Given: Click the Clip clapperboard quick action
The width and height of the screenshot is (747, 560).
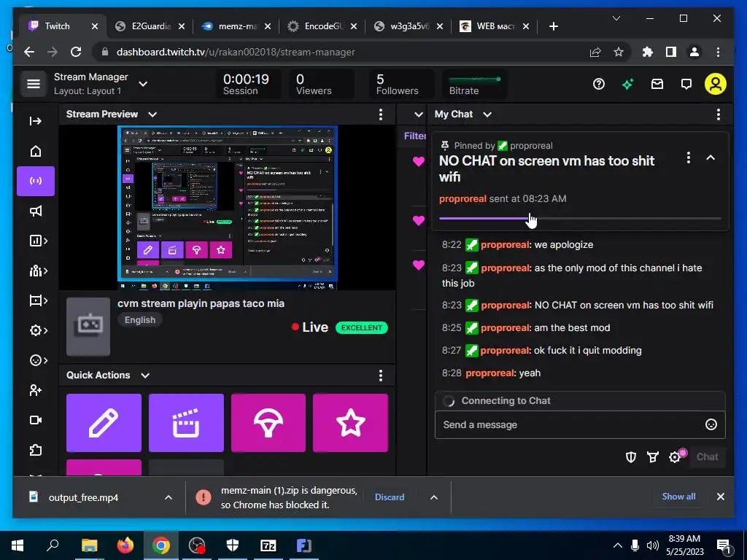Looking at the screenshot, I should [186, 423].
